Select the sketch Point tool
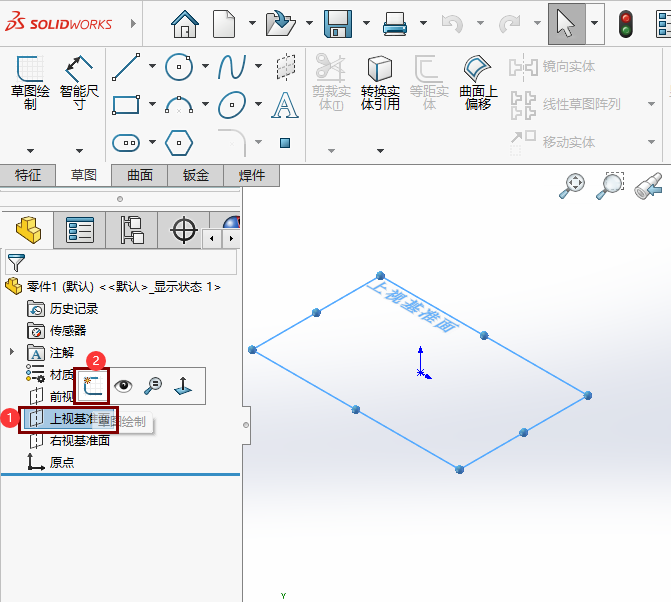671x602 pixels. point(285,142)
